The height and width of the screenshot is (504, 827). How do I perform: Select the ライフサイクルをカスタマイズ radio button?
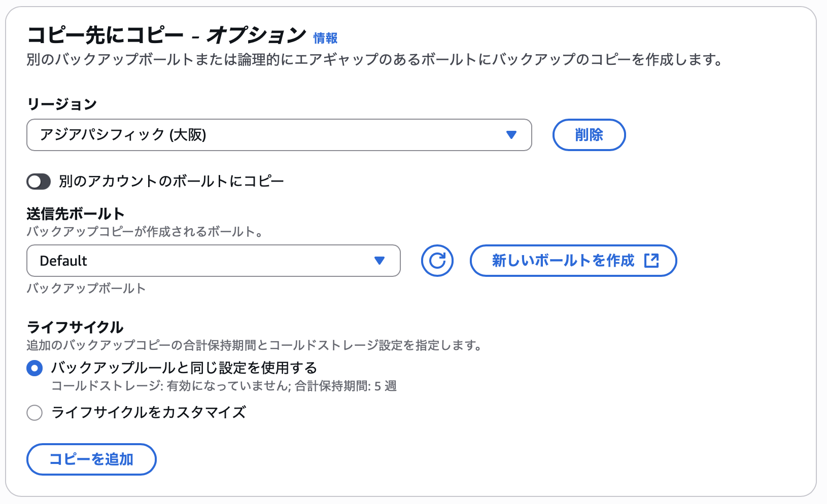(x=35, y=413)
